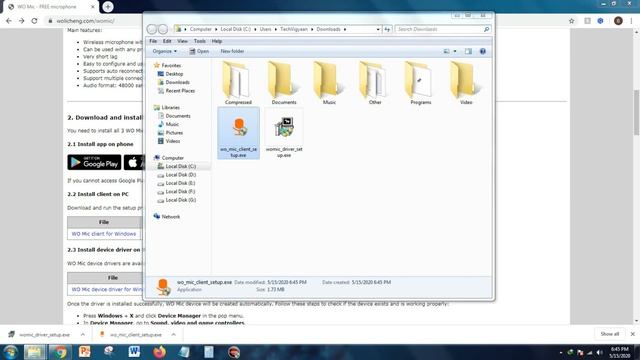Open the View menu

(182, 41)
